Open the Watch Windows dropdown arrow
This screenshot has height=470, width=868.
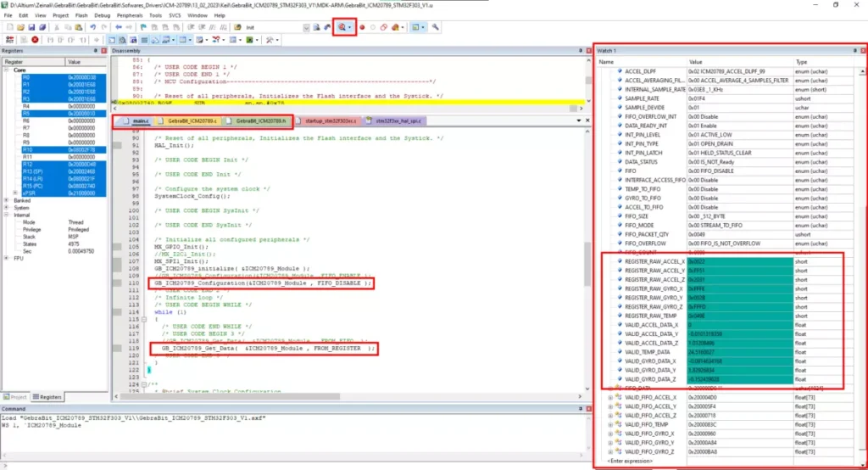tap(173, 40)
